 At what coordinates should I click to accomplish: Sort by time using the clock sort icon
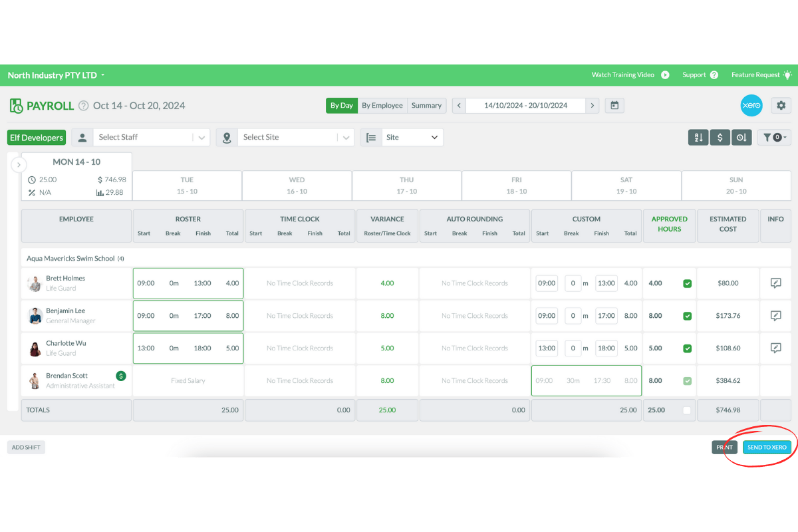[x=741, y=137]
